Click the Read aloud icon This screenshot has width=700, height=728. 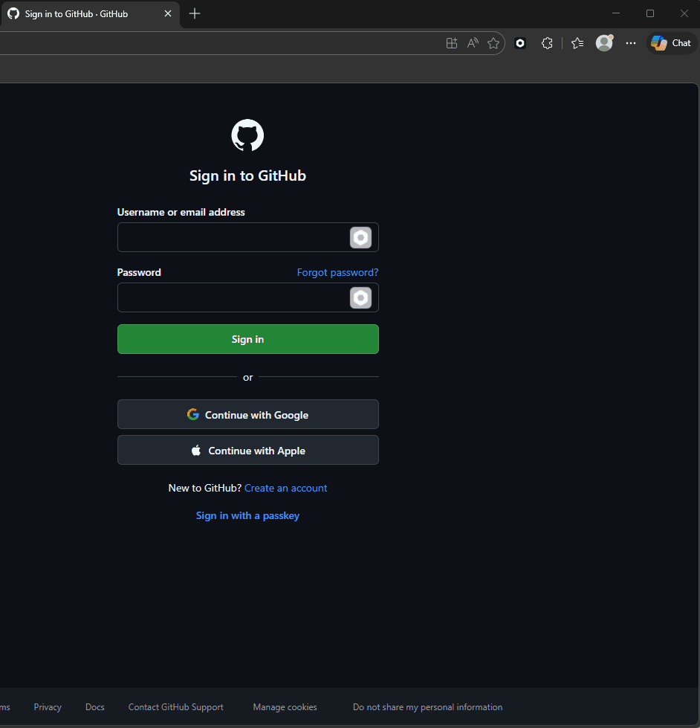coord(472,43)
